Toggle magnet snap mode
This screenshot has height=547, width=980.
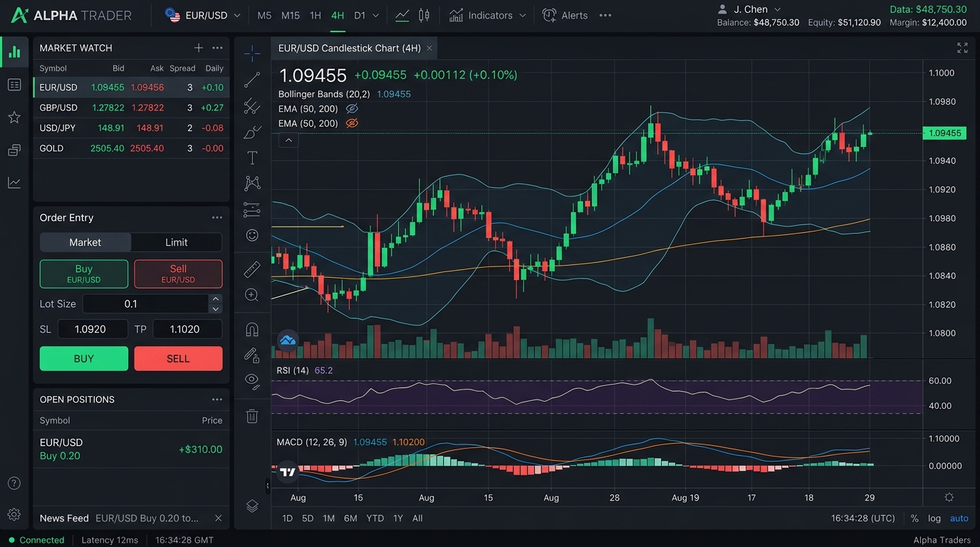pos(252,329)
